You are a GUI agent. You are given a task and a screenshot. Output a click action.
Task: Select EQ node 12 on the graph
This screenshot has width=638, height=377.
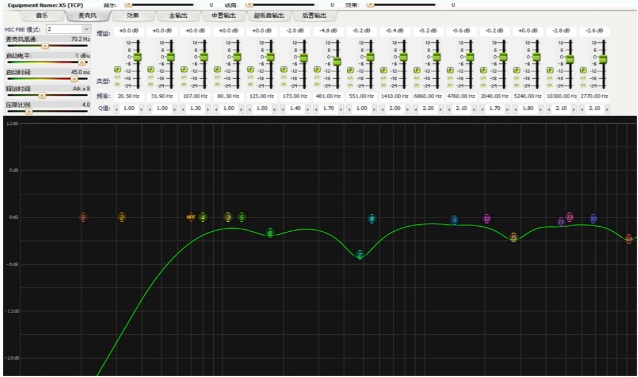point(487,218)
